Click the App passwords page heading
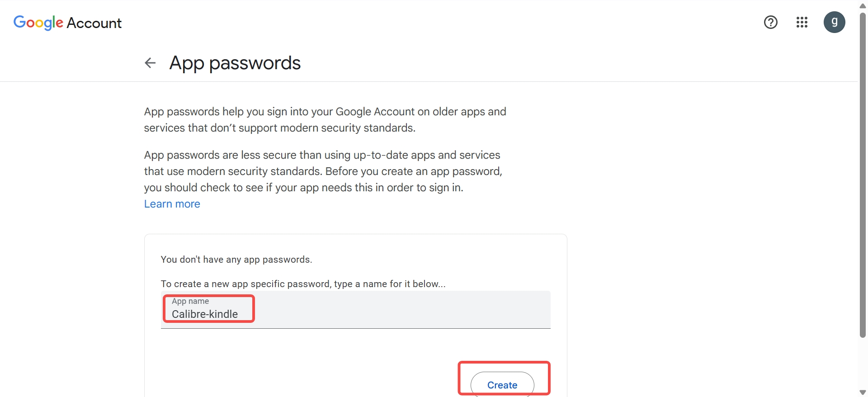Screen dimensions: 868x397 (x=235, y=63)
